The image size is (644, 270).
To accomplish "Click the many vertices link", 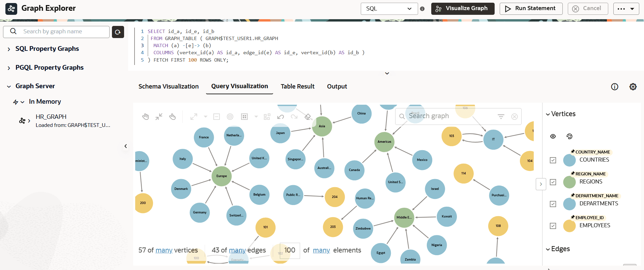I will coord(164,250).
